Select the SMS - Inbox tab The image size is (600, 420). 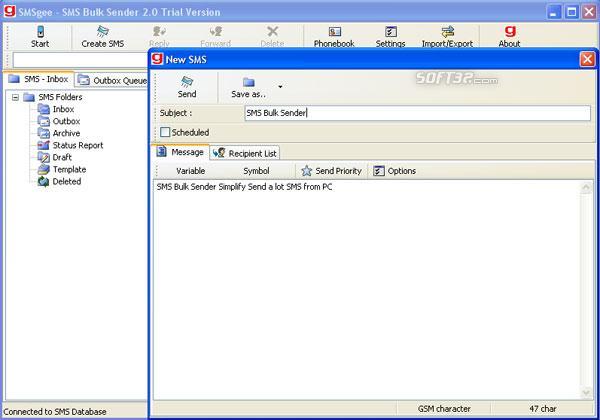coord(39,79)
